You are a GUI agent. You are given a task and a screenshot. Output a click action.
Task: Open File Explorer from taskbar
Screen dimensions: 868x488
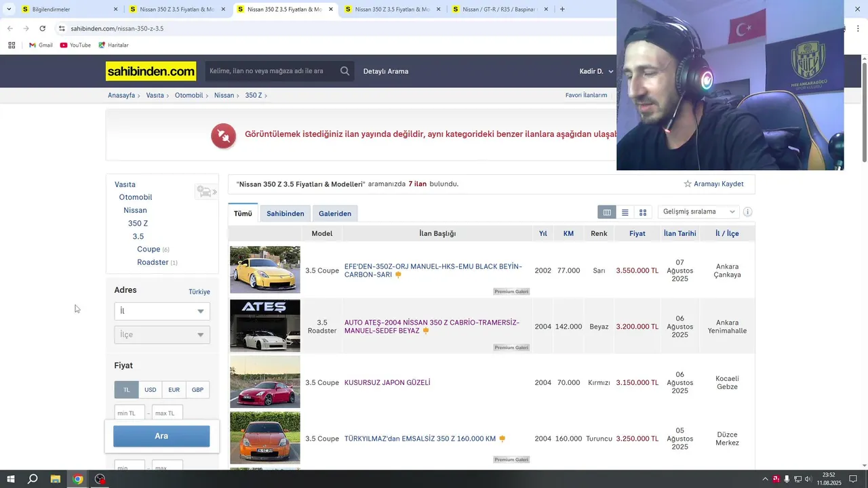56,479
